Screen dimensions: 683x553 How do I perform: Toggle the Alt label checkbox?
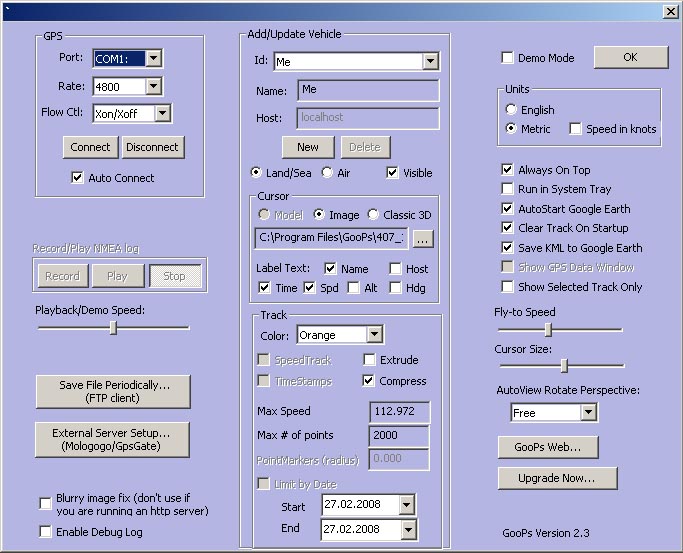(354, 287)
